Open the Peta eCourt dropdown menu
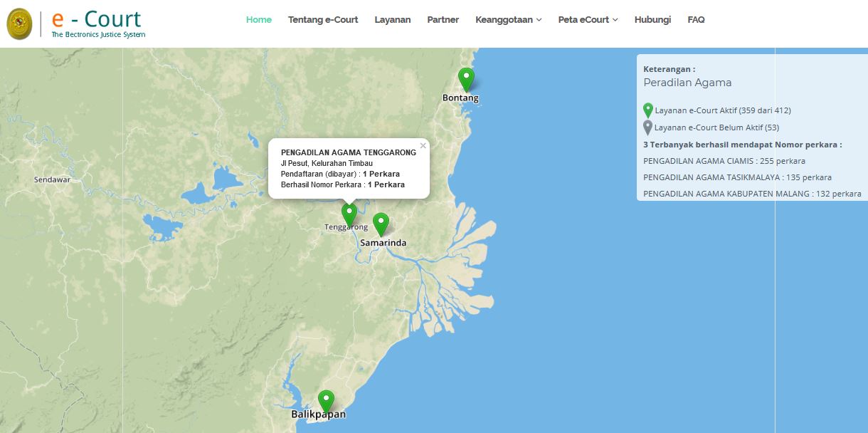This screenshot has height=433, width=868. (x=588, y=20)
